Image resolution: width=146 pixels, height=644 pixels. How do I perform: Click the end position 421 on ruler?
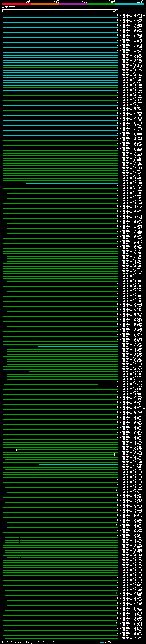pos(115,11)
